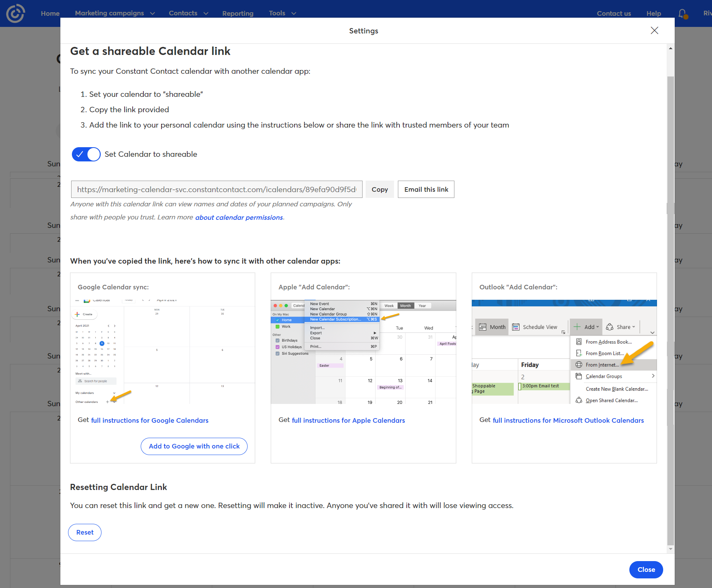The width and height of the screenshot is (712, 588).
Task: Close the Settings dialog with X icon
Action: pyautogui.click(x=654, y=30)
